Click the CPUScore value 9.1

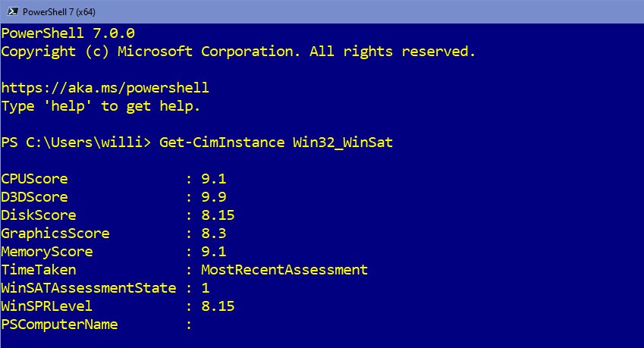[214, 179]
